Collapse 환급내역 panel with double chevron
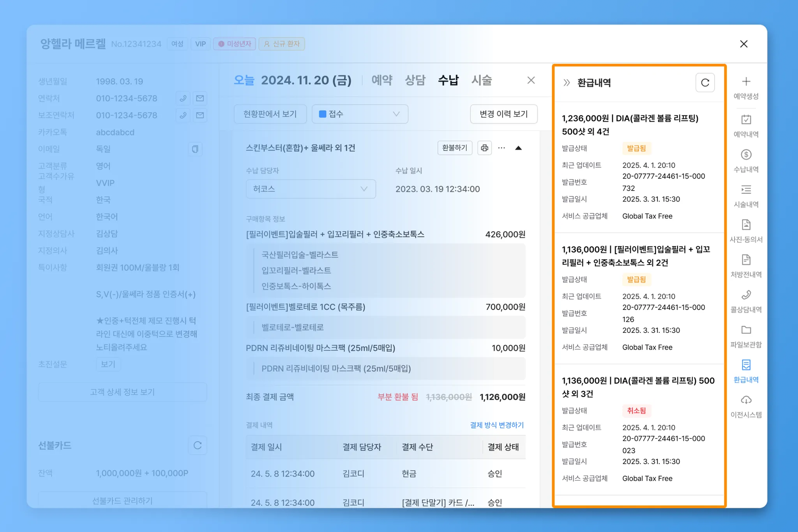This screenshot has height=532, width=798. tap(567, 83)
